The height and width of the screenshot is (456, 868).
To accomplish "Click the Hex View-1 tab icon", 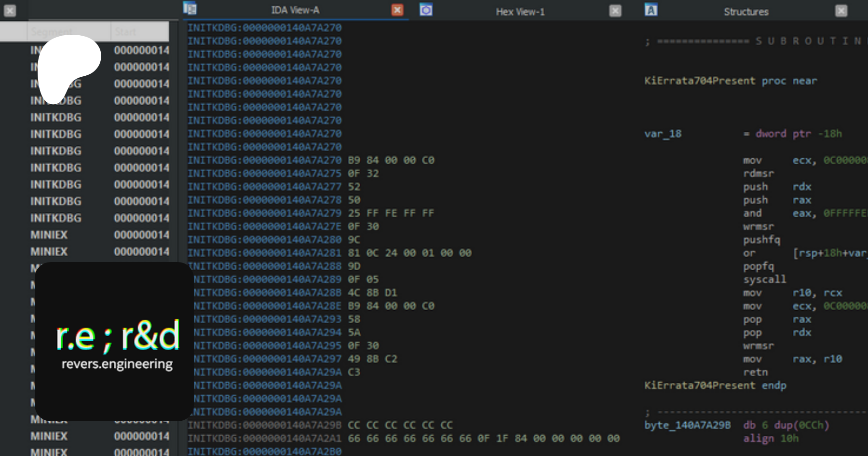I will tap(426, 10).
